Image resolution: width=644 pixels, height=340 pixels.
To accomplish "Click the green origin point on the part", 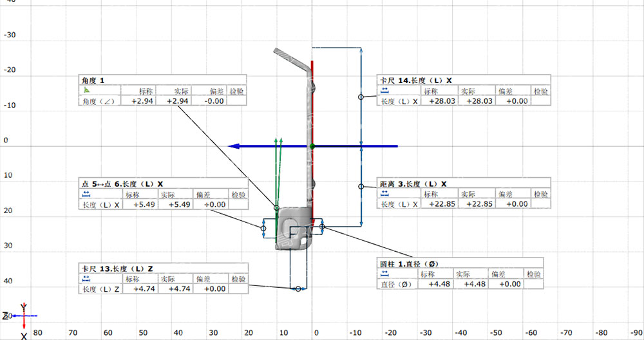I will tap(312, 147).
